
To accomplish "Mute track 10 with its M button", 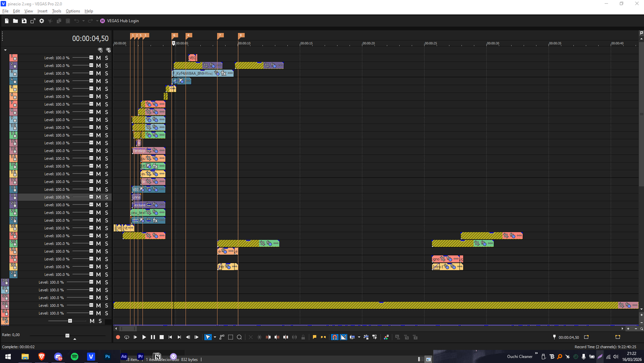I will pos(99,127).
